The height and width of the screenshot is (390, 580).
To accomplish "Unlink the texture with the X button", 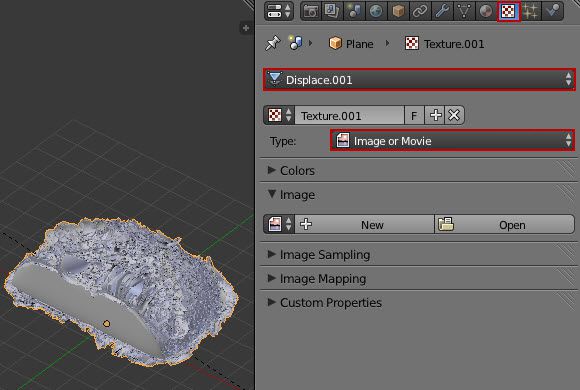I will pyautogui.click(x=454, y=115).
